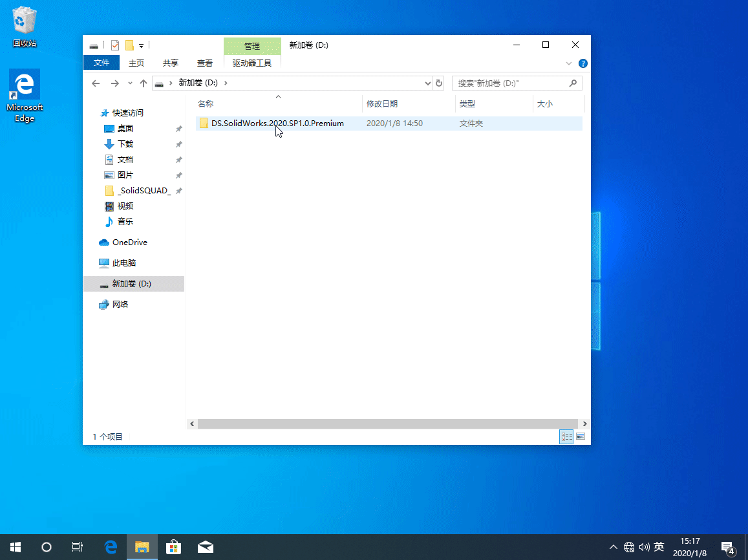Open the recent locations dropdown

[130, 83]
